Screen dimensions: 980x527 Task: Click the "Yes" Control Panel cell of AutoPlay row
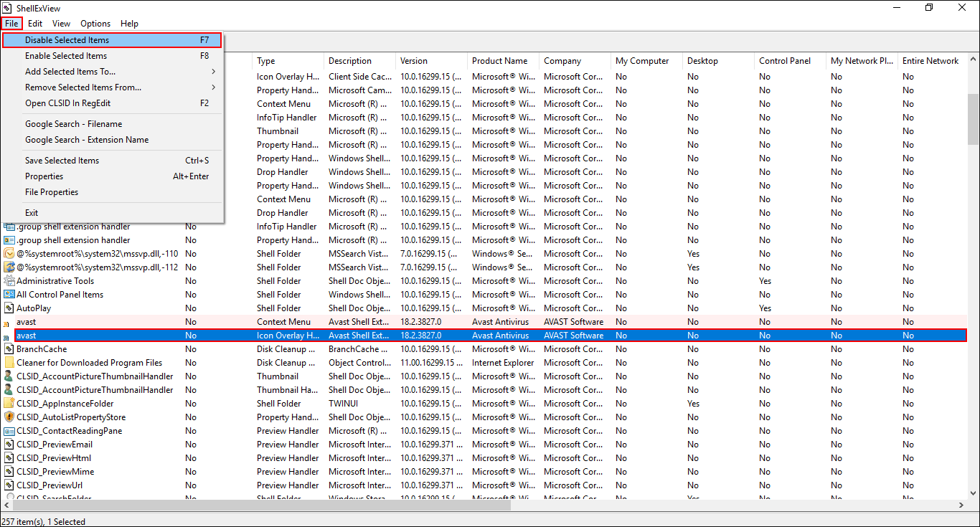(765, 308)
